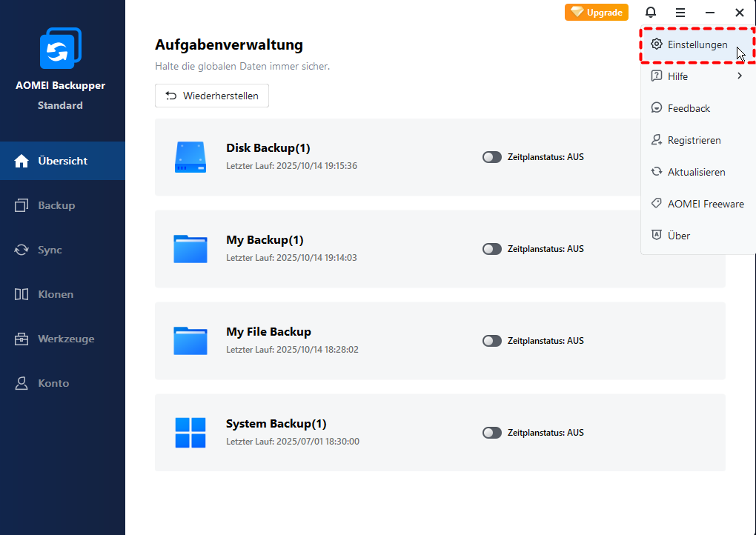Click the hamburger menu icon
This screenshot has height=535, width=756.
[680, 13]
